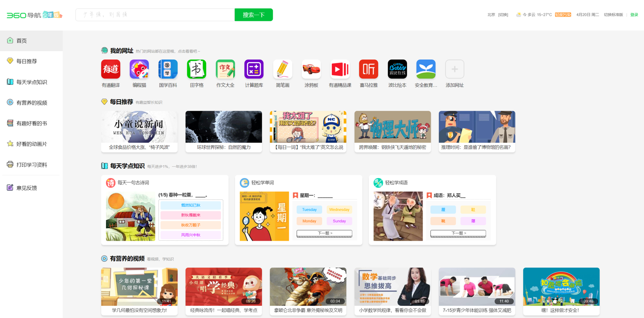Click the search input box
Viewport: 644px width, 318px height.
155,15
